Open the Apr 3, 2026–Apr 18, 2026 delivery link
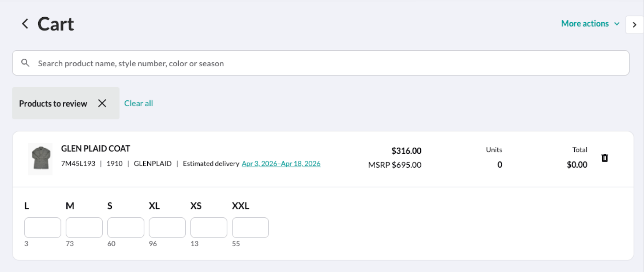Image resolution: width=644 pixels, height=272 pixels. point(281,164)
